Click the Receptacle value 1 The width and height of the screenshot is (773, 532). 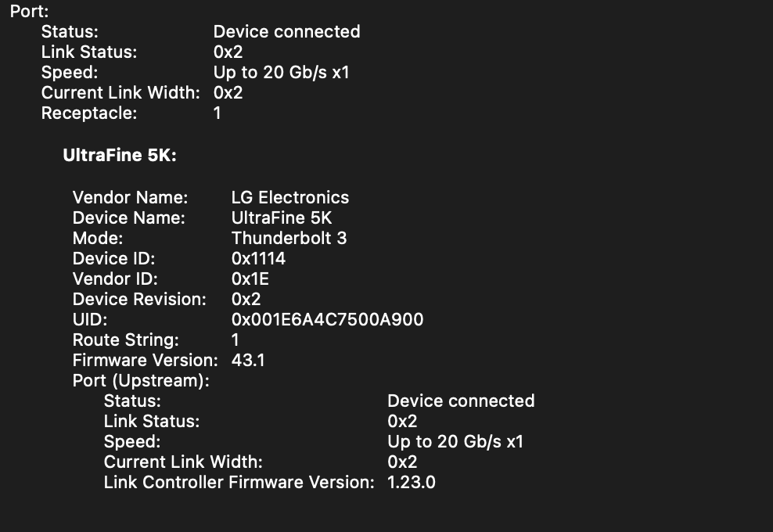pos(217,113)
